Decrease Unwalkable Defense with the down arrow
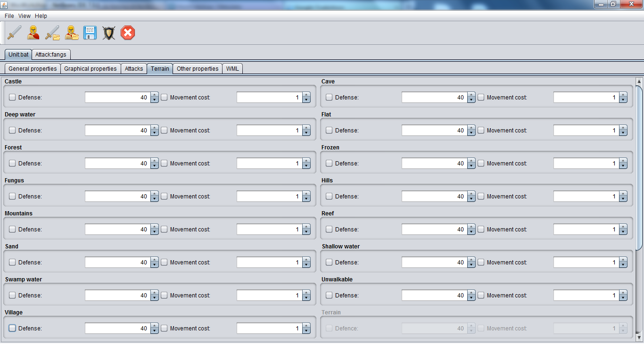644x362 pixels. [x=471, y=298]
